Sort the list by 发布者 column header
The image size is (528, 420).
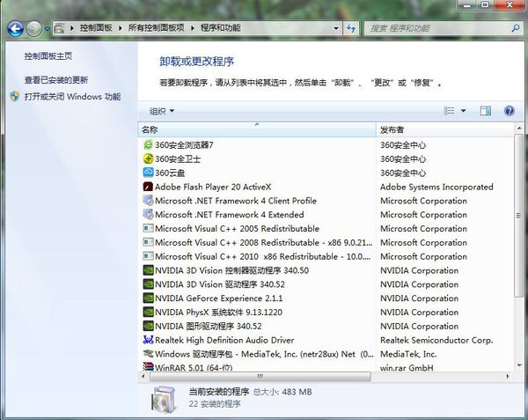(x=445, y=129)
